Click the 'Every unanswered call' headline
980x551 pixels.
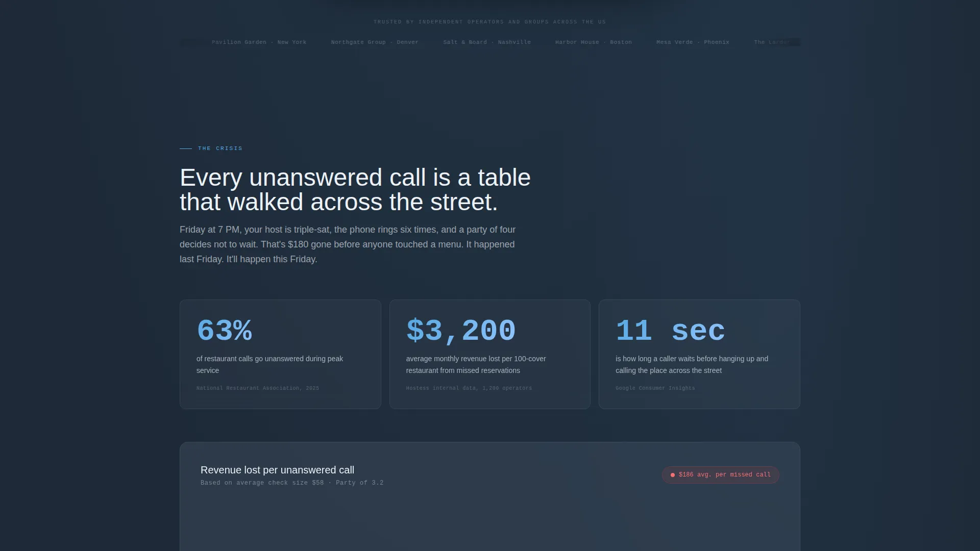355,190
